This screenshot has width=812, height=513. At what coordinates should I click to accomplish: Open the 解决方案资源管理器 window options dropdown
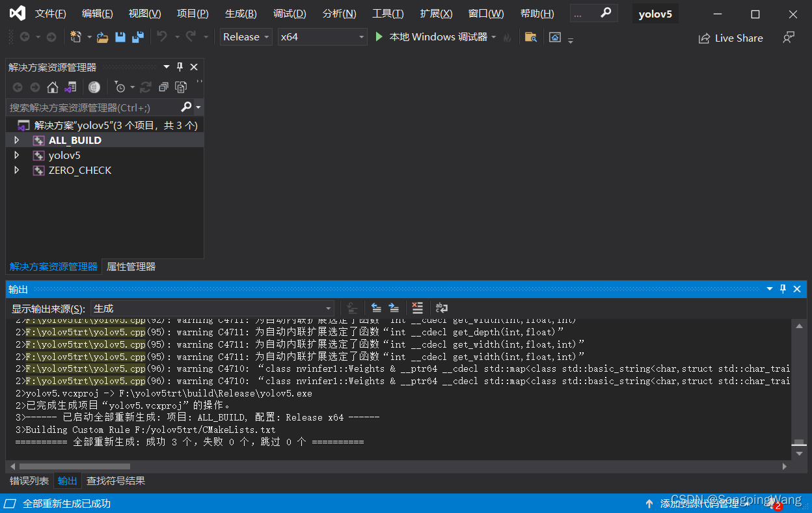(x=167, y=67)
